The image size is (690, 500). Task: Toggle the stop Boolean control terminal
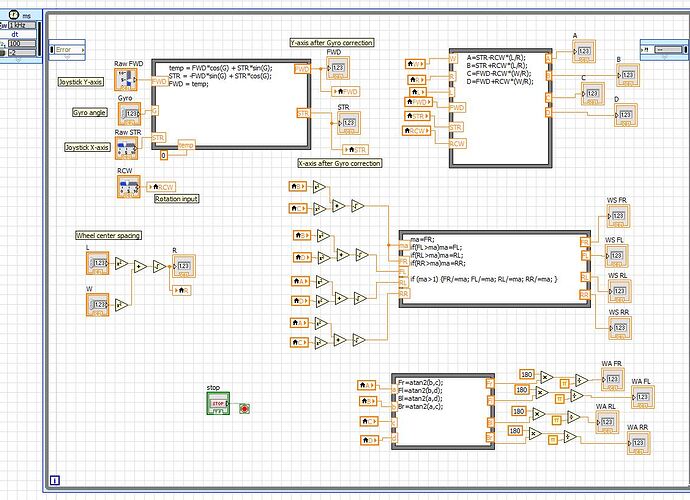click(x=218, y=403)
